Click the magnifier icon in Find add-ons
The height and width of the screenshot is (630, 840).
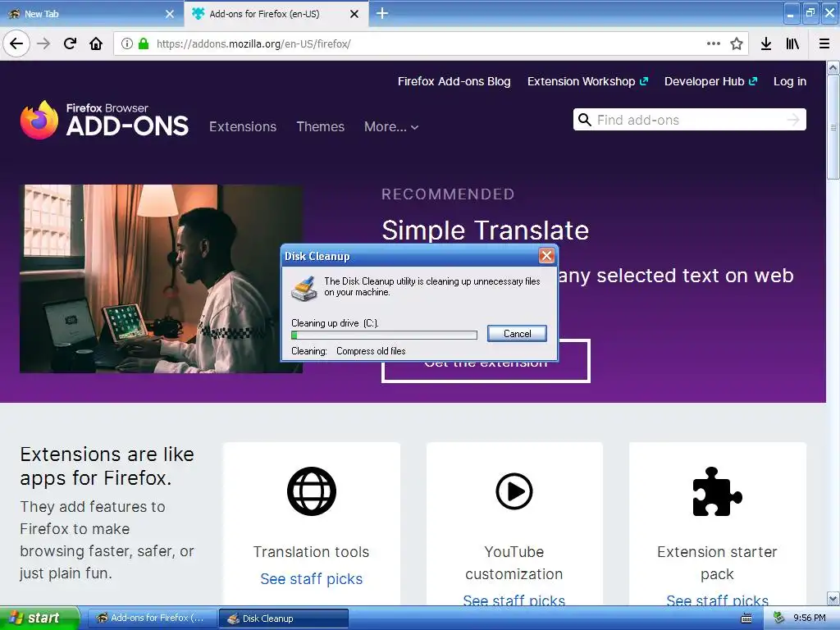coord(585,120)
